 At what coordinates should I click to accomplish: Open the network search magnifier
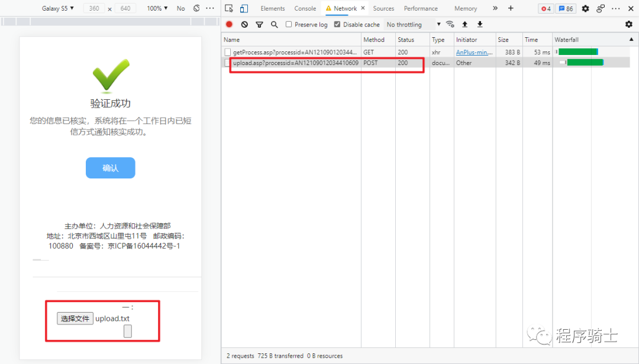(274, 24)
